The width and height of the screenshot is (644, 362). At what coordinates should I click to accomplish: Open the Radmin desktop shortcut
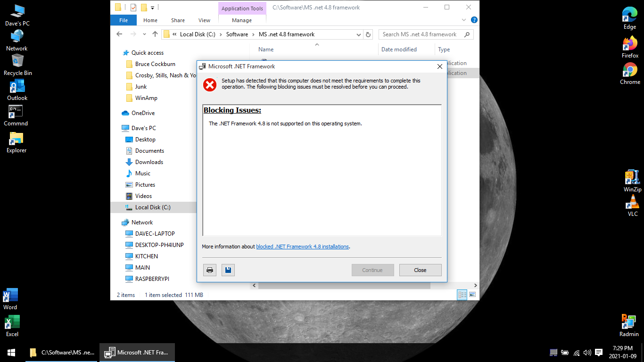click(x=629, y=326)
